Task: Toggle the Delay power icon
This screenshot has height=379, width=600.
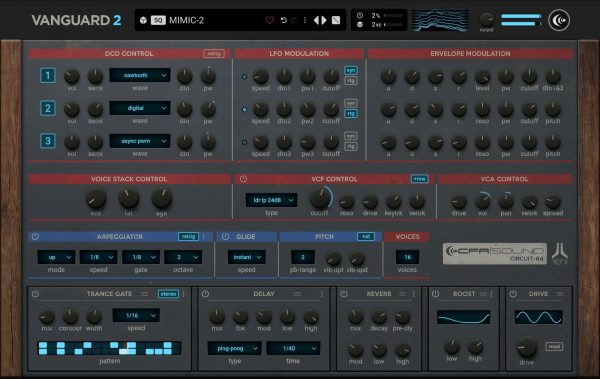Action: click(205, 294)
